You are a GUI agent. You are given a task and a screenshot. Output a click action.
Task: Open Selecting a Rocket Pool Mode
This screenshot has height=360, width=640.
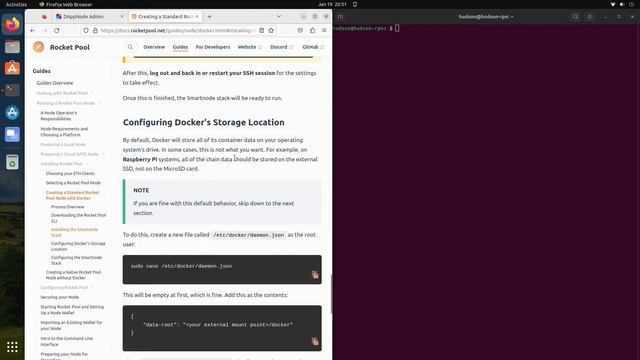[x=73, y=183]
